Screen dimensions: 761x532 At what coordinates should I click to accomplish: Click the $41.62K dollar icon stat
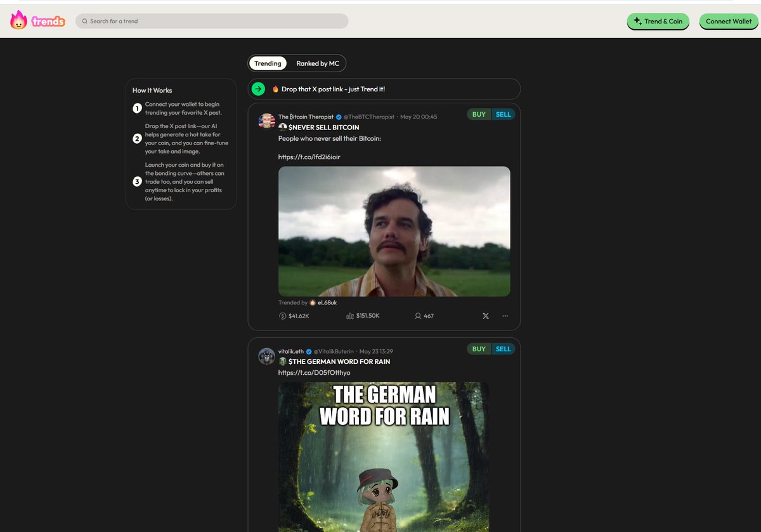[x=283, y=316]
